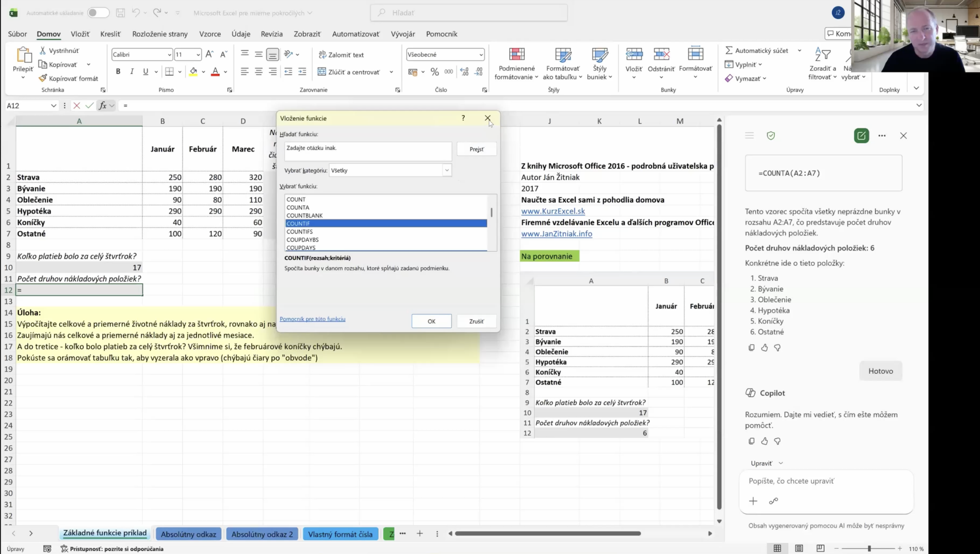Increase font size with the larger A
This screenshot has width=980, height=554.
[209, 54]
